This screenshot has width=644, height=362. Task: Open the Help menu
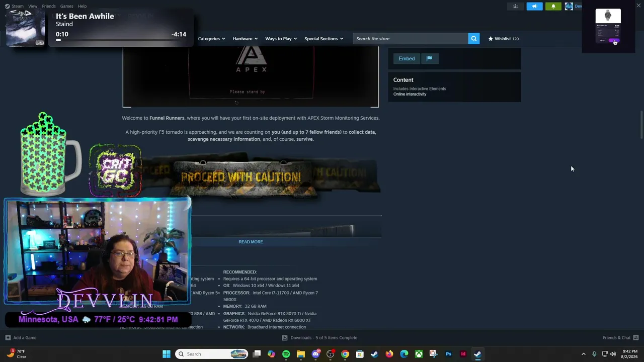(x=82, y=6)
